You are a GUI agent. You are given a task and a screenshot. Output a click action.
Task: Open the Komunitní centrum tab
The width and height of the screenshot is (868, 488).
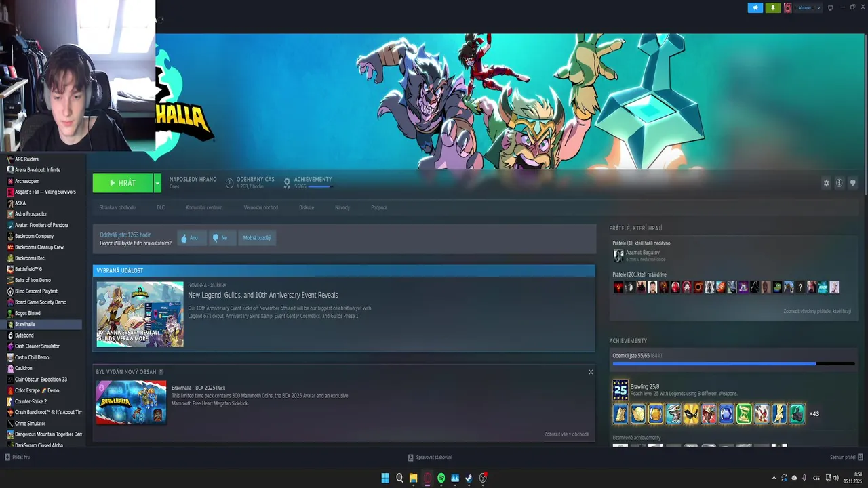tap(204, 207)
